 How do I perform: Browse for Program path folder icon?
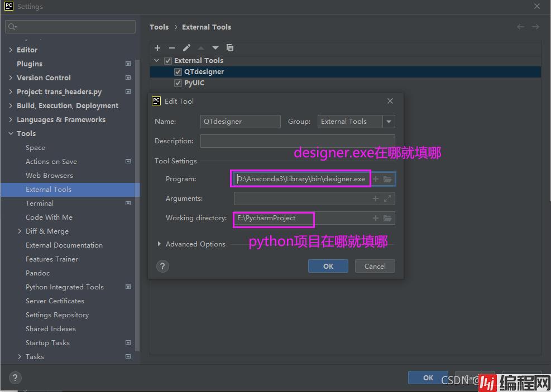387,179
